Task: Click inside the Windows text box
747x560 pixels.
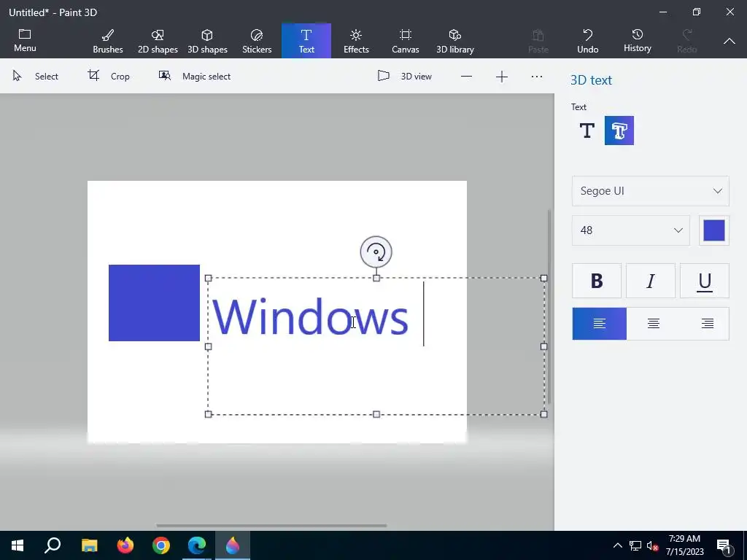Action: [376, 346]
